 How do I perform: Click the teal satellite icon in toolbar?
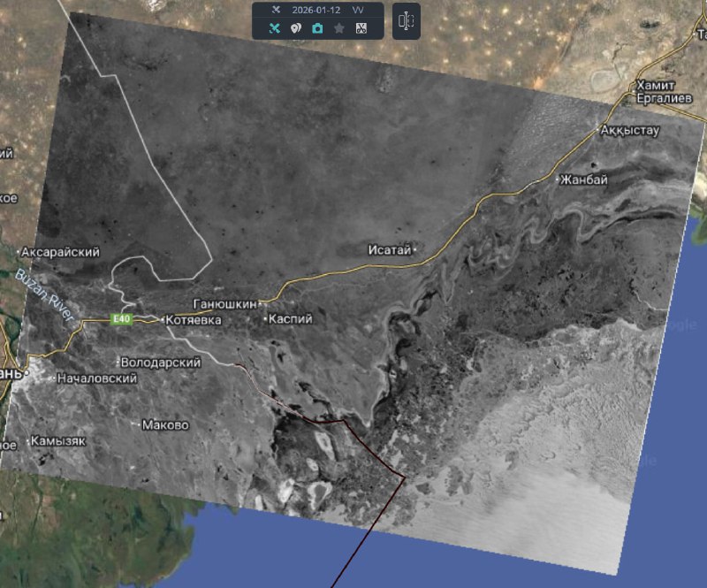coord(274,28)
